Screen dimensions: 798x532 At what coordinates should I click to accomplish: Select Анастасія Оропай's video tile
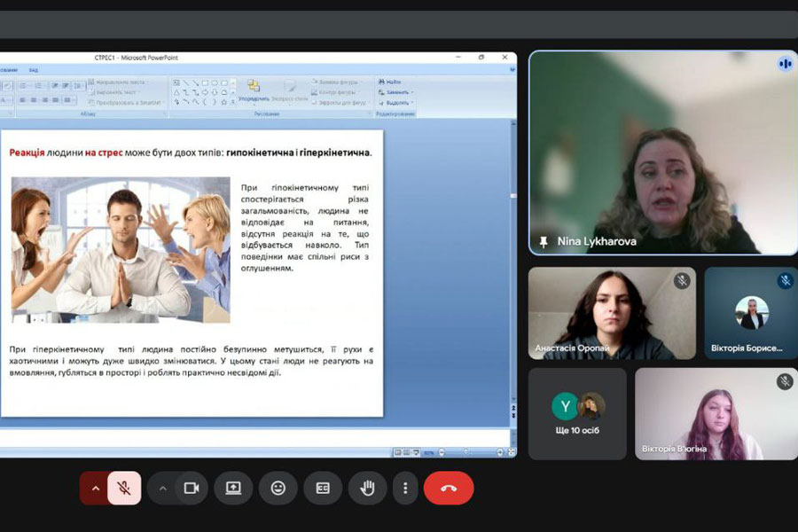click(612, 313)
